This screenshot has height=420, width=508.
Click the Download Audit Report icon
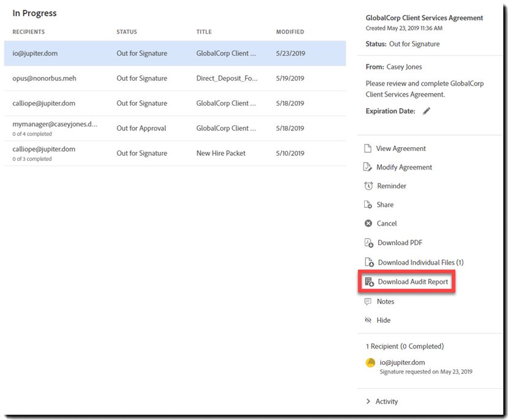coord(369,282)
